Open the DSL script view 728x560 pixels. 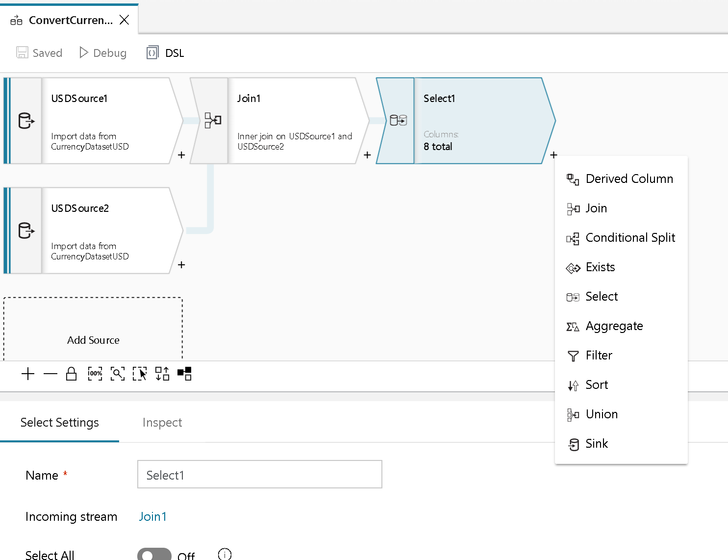pyautogui.click(x=165, y=52)
